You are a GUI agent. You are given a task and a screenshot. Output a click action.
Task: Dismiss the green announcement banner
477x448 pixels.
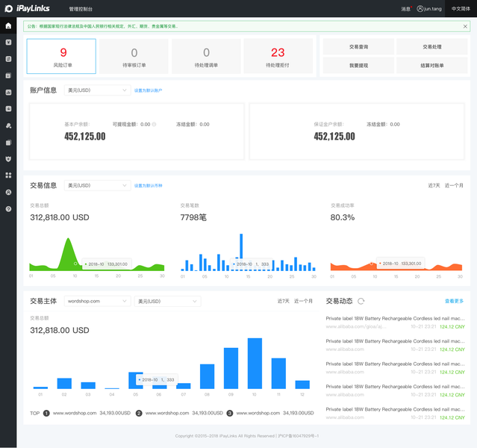tap(465, 26)
